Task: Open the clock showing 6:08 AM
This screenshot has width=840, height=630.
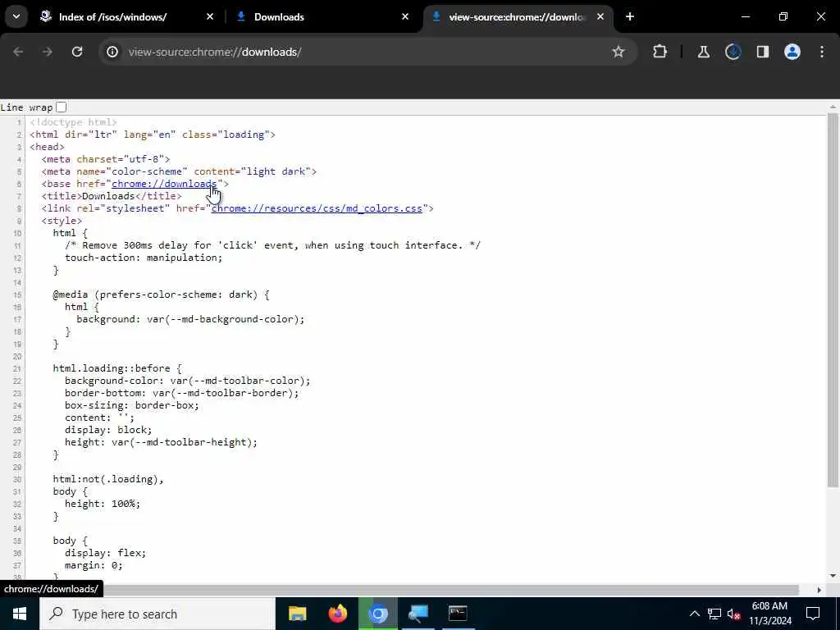Action: 769,614
